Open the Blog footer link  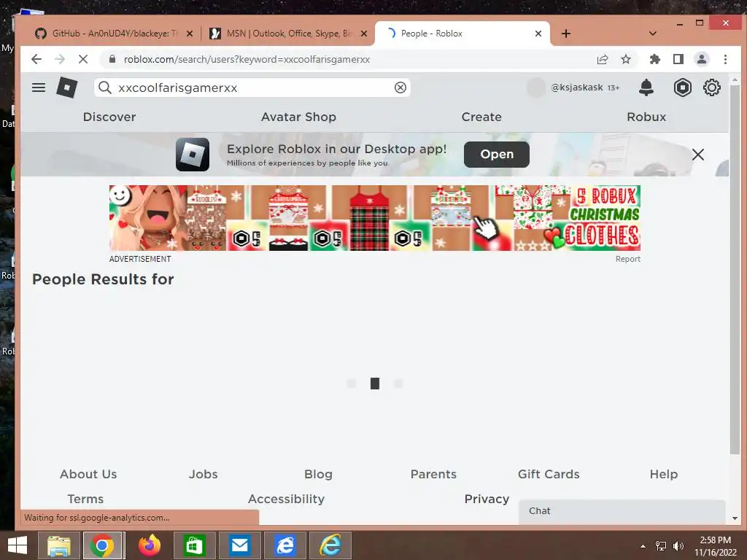pyautogui.click(x=318, y=474)
